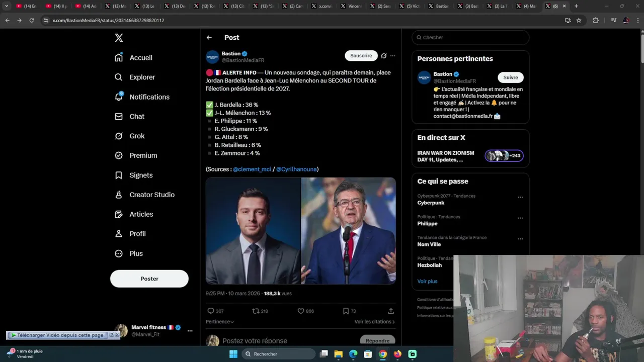Open the @Cyrilhanouna mention link
Screen dimensions: 644x362
296,169
